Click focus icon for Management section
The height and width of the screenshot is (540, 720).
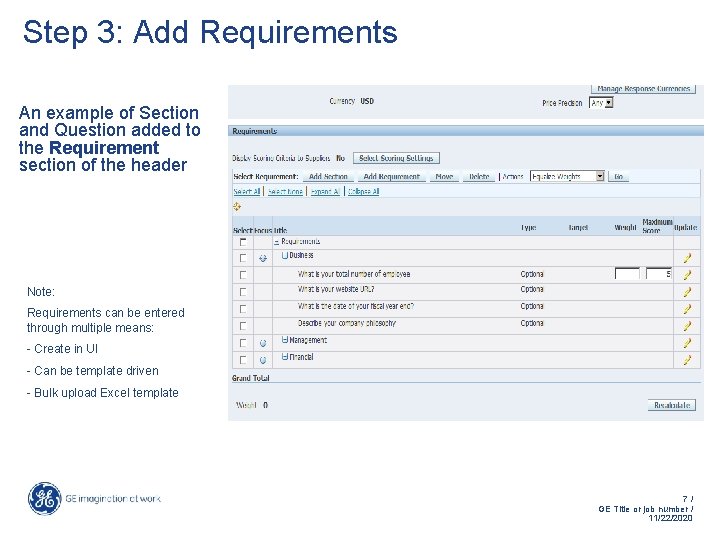pos(263,343)
